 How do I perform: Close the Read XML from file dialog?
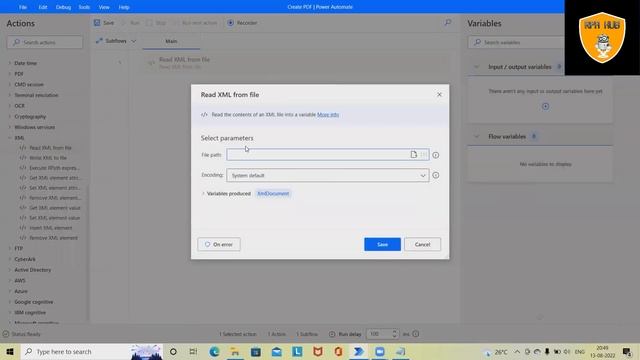point(439,95)
